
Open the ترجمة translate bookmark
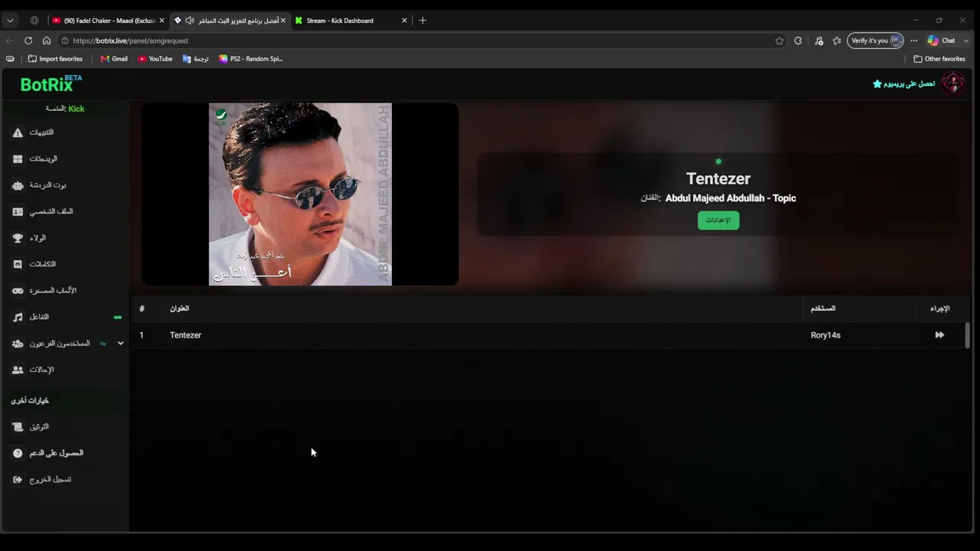point(195,59)
